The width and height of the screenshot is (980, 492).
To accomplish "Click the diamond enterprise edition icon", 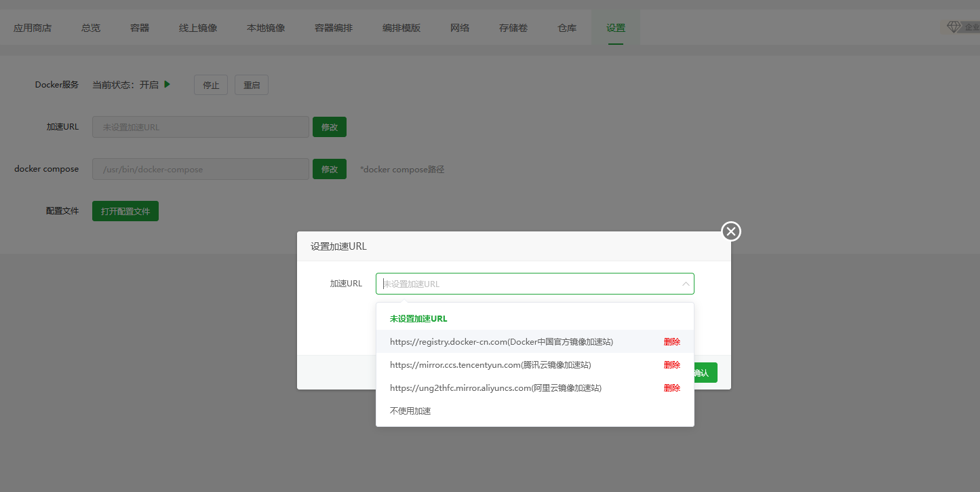I will [x=954, y=26].
